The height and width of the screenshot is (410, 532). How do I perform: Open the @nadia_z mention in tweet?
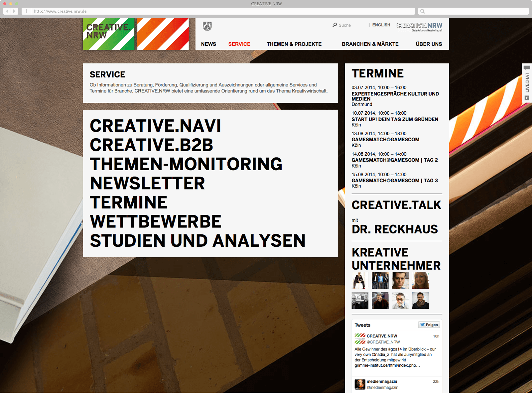click(x=380, y=354)
